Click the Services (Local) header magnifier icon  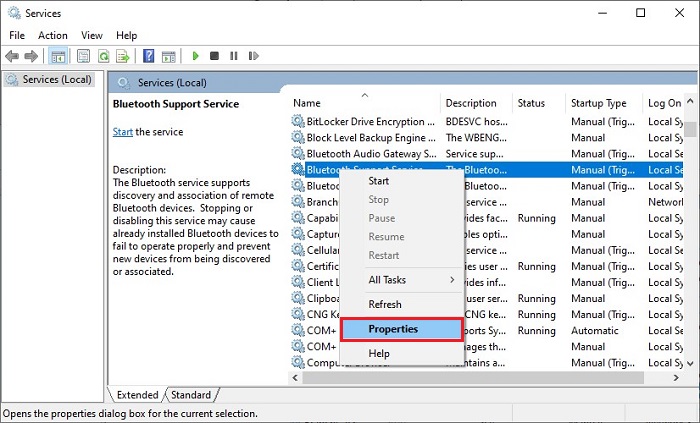coord(124,83)
